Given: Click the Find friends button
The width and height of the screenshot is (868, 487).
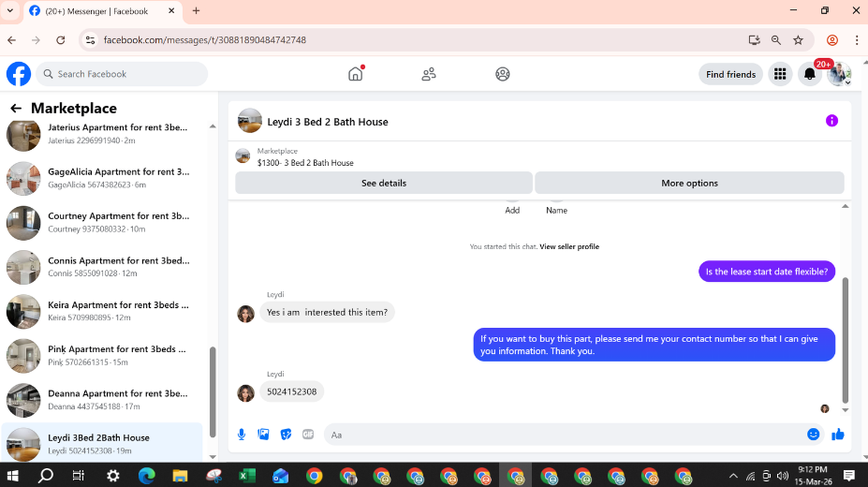Looking at the screenshot, I should pyautogui.click(x=730, y=74).
